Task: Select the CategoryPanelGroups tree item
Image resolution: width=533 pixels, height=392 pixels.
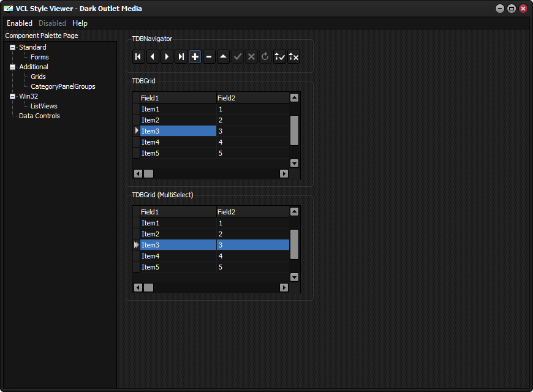Action: 63,87
